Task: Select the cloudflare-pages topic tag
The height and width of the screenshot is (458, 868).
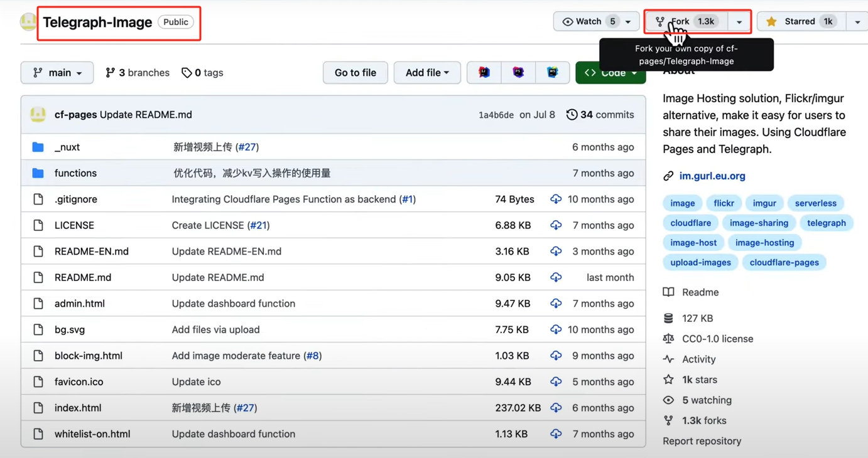Action: click(784, 262)
